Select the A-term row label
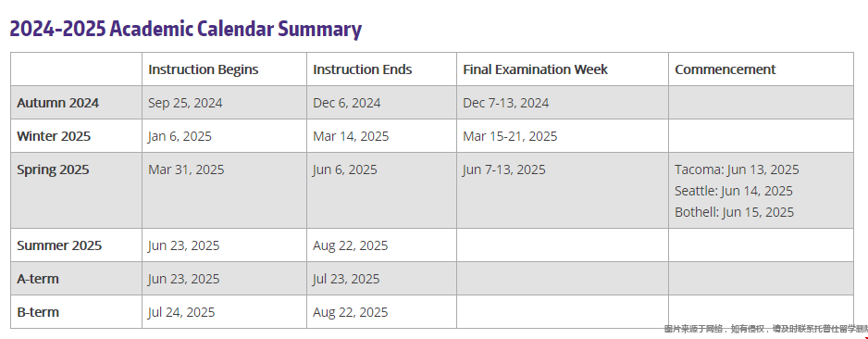The image size is (868, 339). [x=38, y=279]
